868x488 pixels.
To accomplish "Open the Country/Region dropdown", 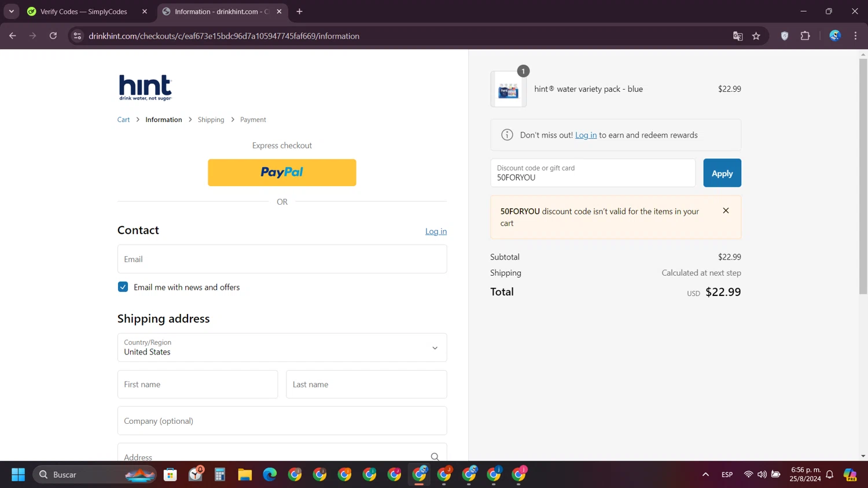I will pyautogui.click(x=282, y=347).
